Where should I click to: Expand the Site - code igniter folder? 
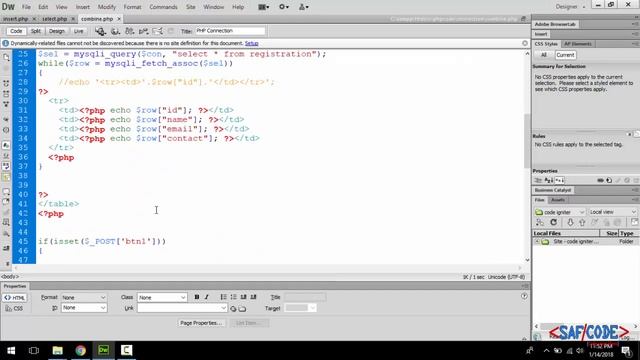coord(537,242)
